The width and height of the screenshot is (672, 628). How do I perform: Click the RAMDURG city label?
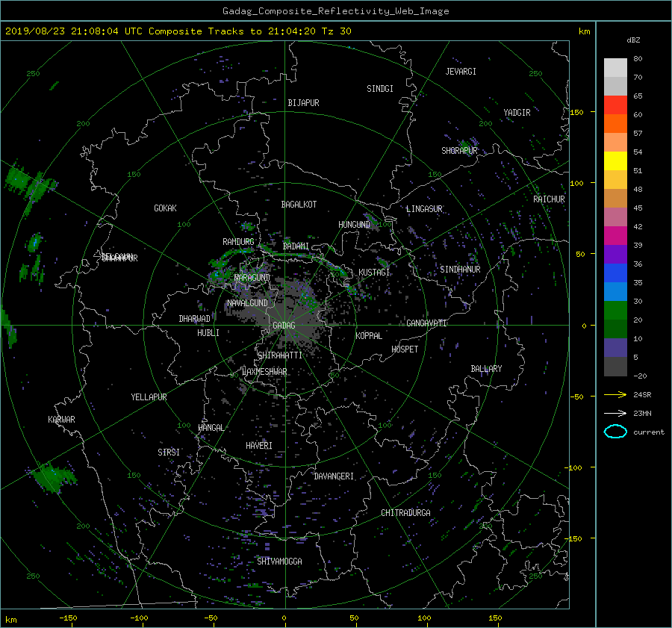pos(238,242)
